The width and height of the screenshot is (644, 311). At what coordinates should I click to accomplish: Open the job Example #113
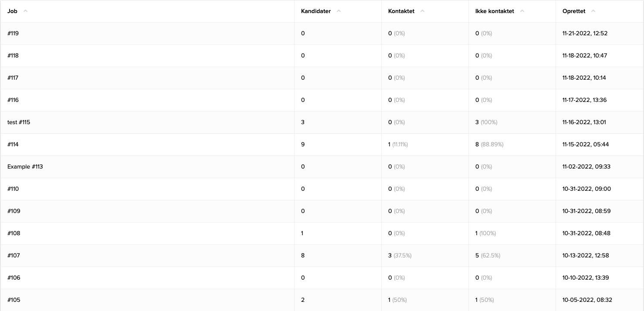(25, 166)
